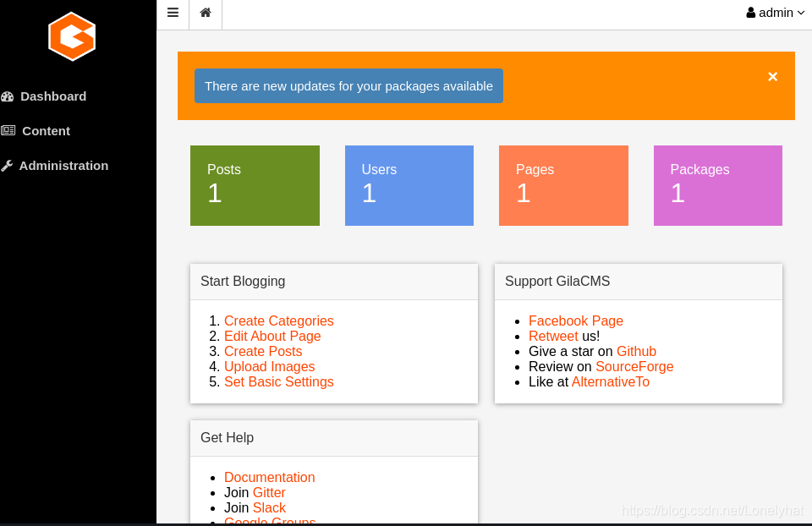Click the Retweet link
The width and height of the screenshot is (812, 526).
point(553,336)
